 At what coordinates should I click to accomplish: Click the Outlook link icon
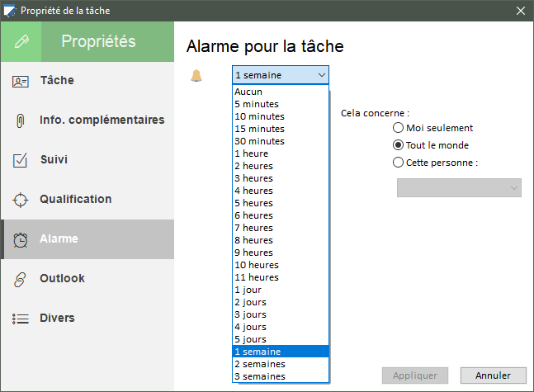click(x=20, y=280)
